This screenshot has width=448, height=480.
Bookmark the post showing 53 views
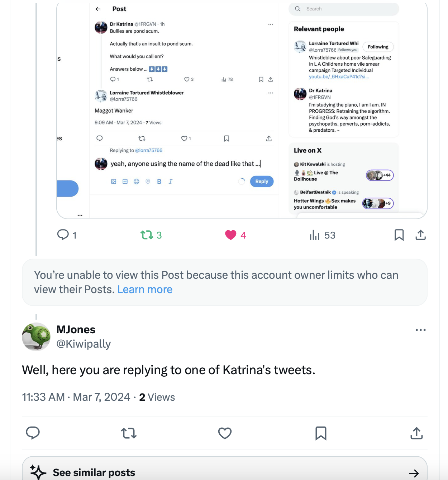point(399,235)
